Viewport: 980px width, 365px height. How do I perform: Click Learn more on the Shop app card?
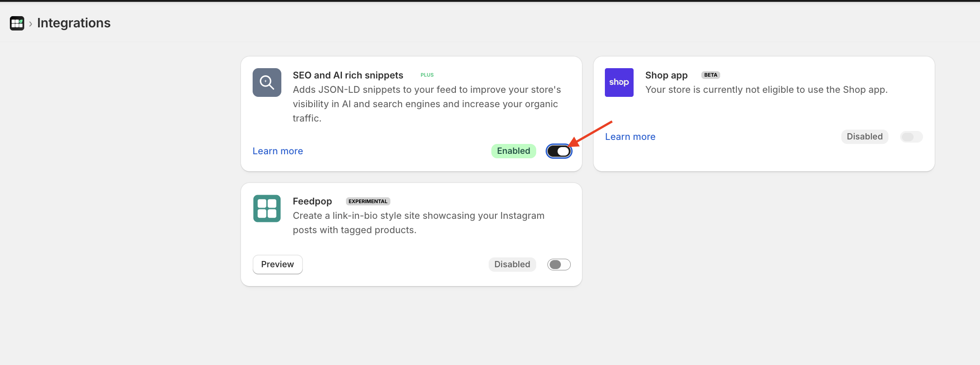[630, 137]
